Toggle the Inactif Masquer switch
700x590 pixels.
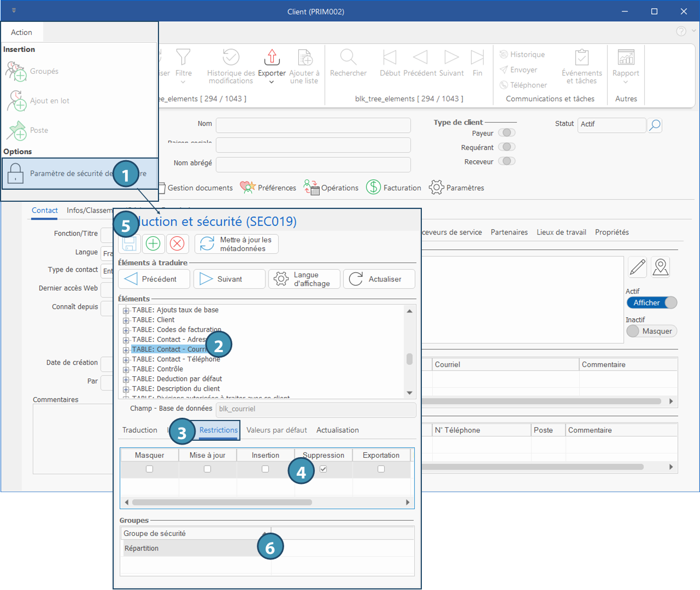pyautogui.click(x=651, y=331)
